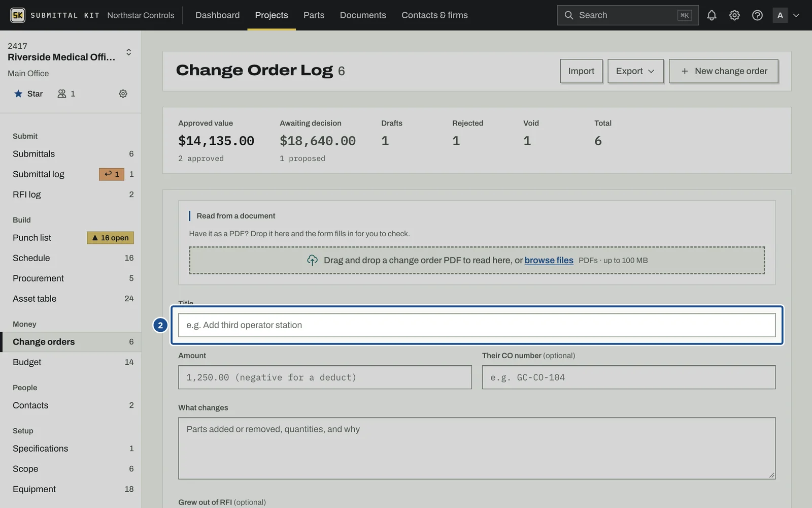View project members count icon
Viewport: 812px width, 508px height.
point(66,93)
